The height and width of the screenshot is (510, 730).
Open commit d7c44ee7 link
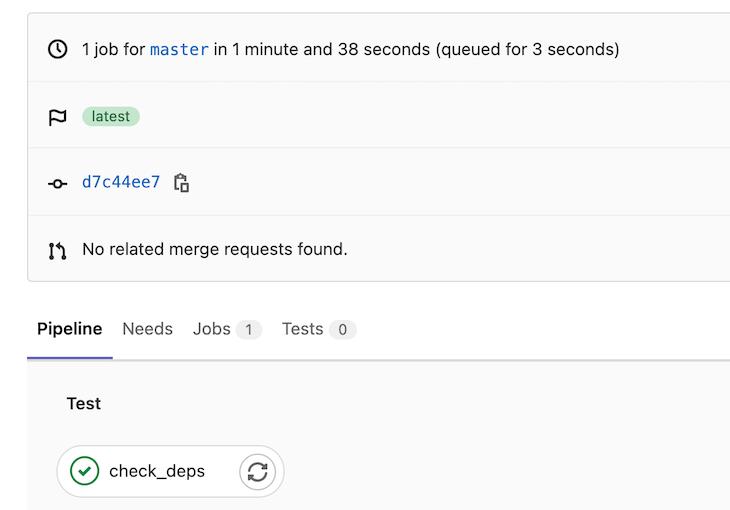121,182
